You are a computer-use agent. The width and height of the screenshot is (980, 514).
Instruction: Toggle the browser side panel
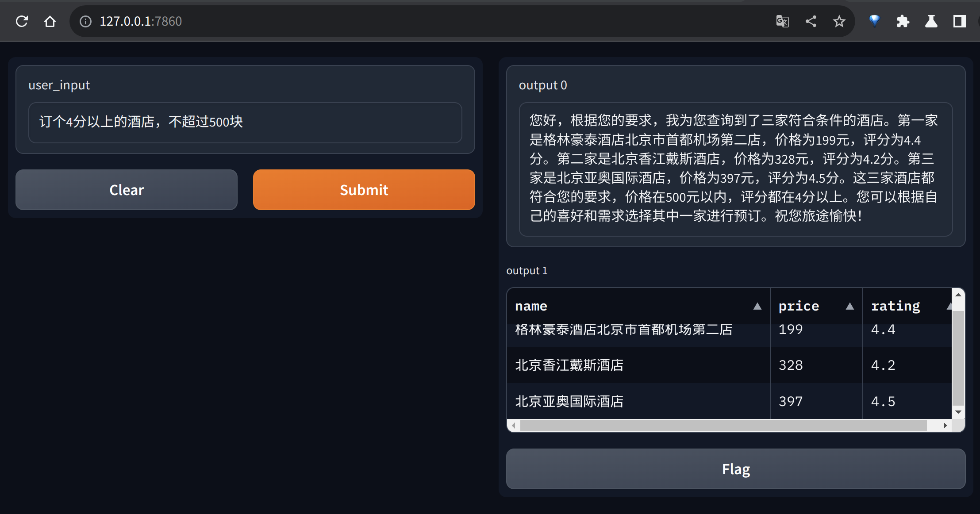pyautogui.click(x=959, y=21)
